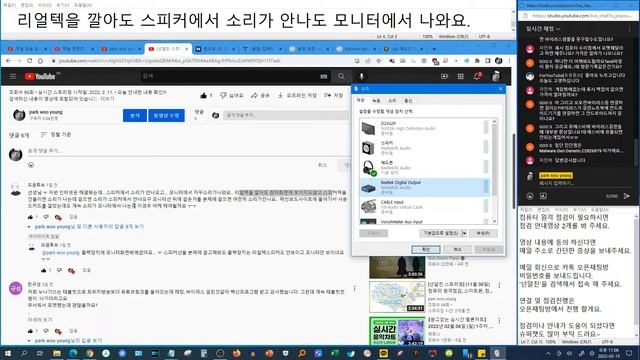Switch to the 소리 sounds tab

click(392, 100)
